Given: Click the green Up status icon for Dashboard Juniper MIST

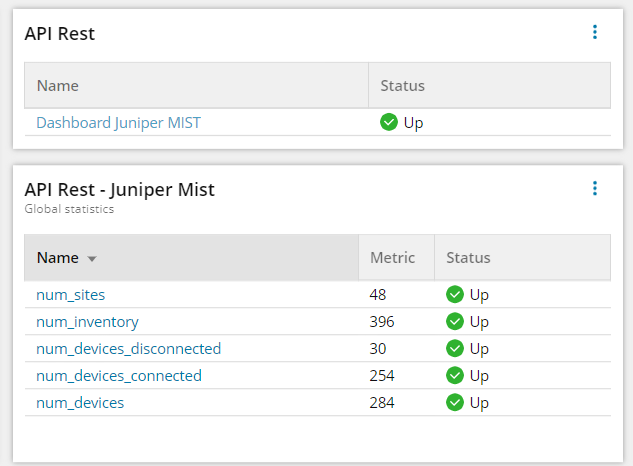Looking at the screenshot, I should (x=389, y=122).
